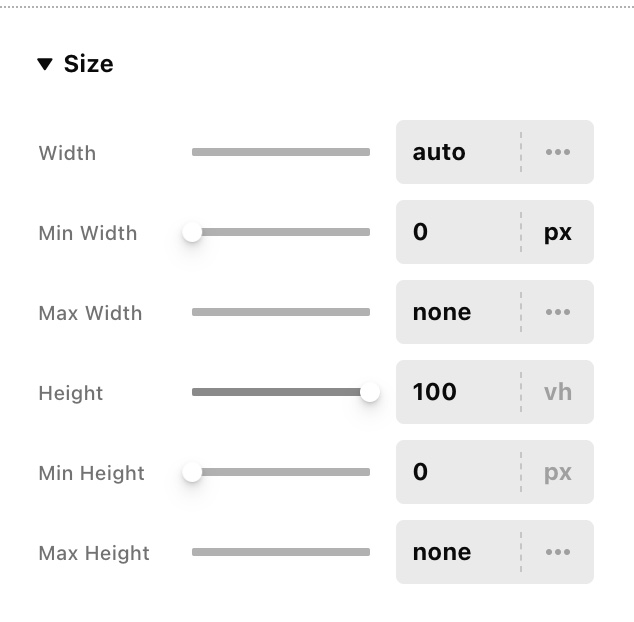The image size is (634, 622).
Task: Click the Width slider track
Action: click(x=281, y=152)
